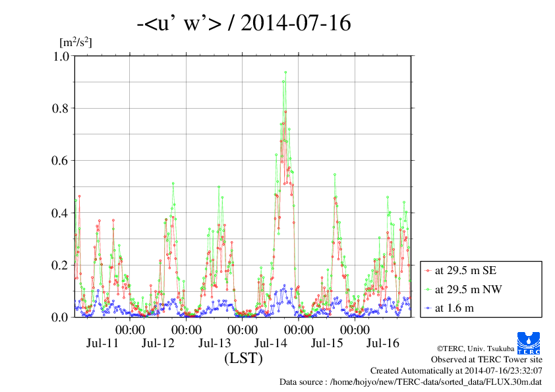Click the y-axis value 0.4
The height and width of the screenshot is (392, 555).
[x=61, y=213]
